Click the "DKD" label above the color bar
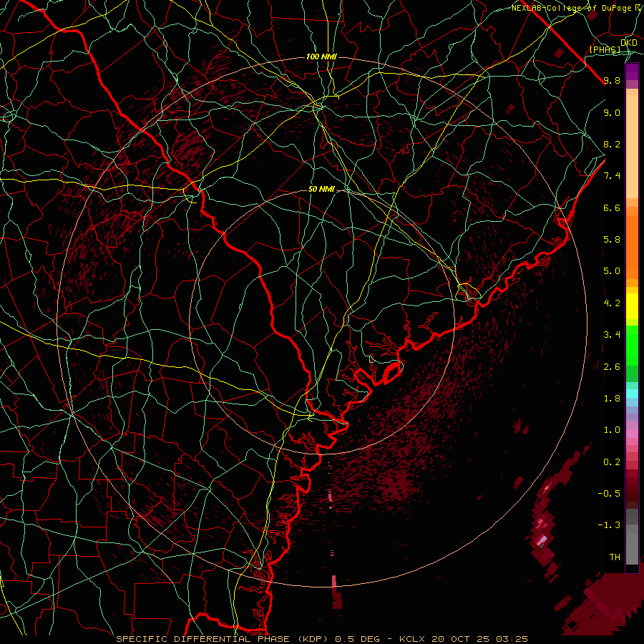The height and width of the screenshot is (644, 644). [629, 42]
